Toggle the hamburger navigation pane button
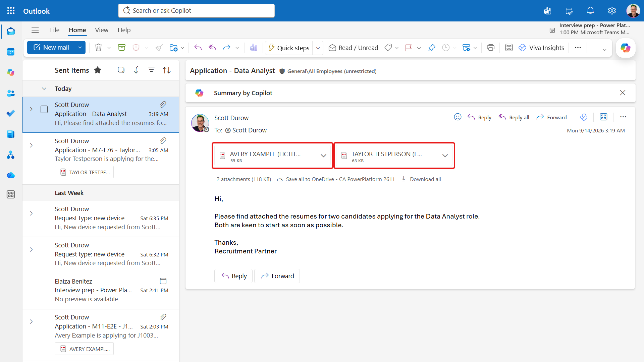The height and width of the screenshot is (362, 644). pos(35,30)
